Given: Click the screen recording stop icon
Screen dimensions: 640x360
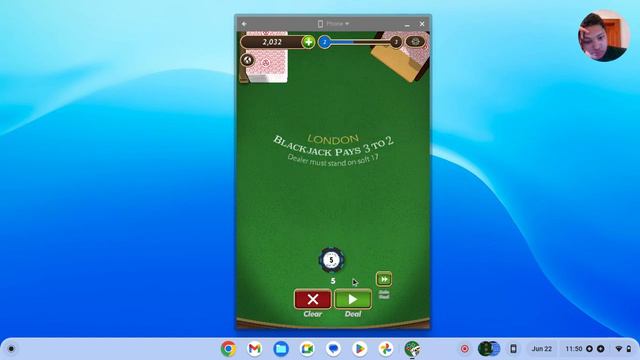Looking at the screenshot, I should coord(464,349).
